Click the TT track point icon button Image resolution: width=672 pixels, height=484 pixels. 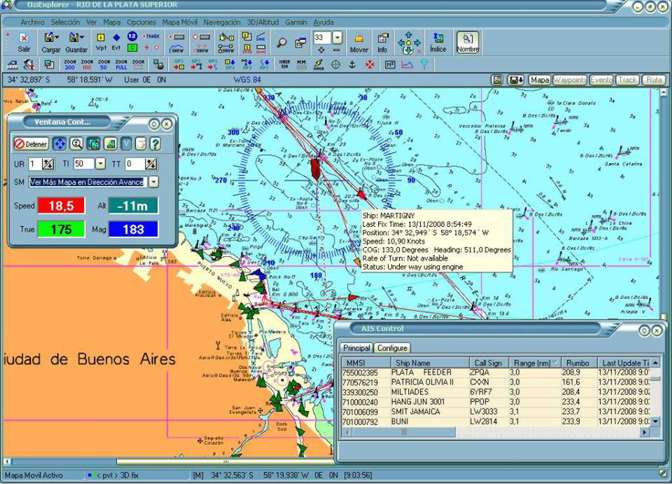(x=151, y=164)
